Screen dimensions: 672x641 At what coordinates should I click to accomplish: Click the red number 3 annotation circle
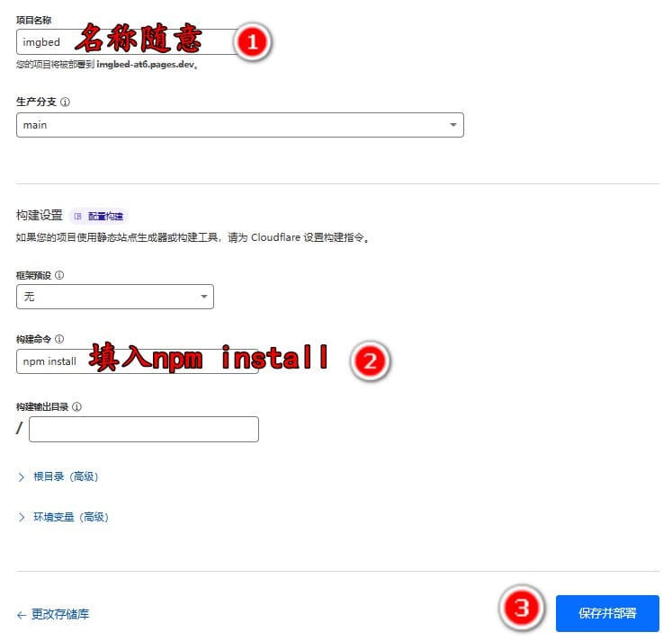522,608
